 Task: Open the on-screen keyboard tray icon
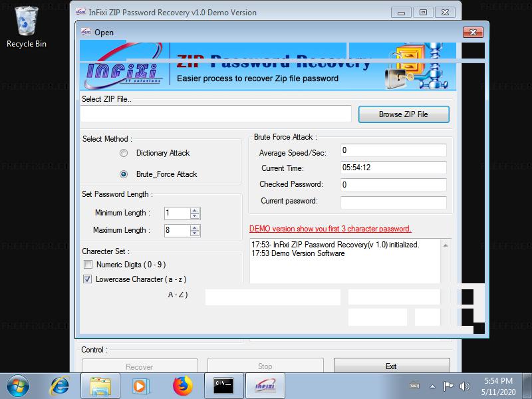pos(414,386)
